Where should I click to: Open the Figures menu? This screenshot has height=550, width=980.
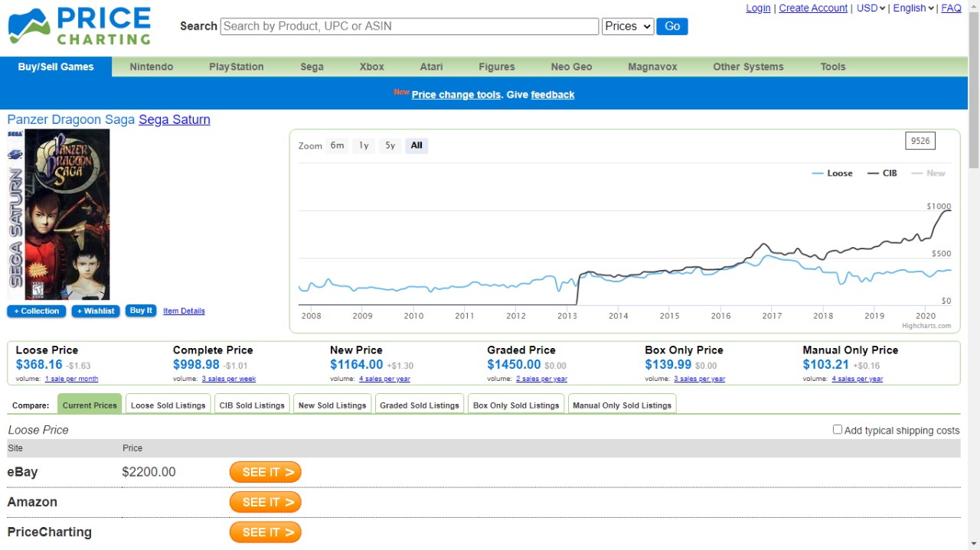coord(497,67)
